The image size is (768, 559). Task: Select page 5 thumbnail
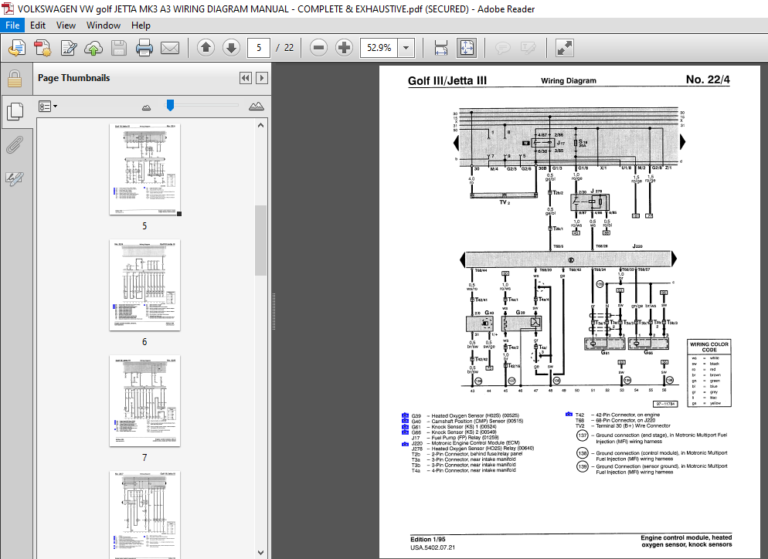point(144,170)
